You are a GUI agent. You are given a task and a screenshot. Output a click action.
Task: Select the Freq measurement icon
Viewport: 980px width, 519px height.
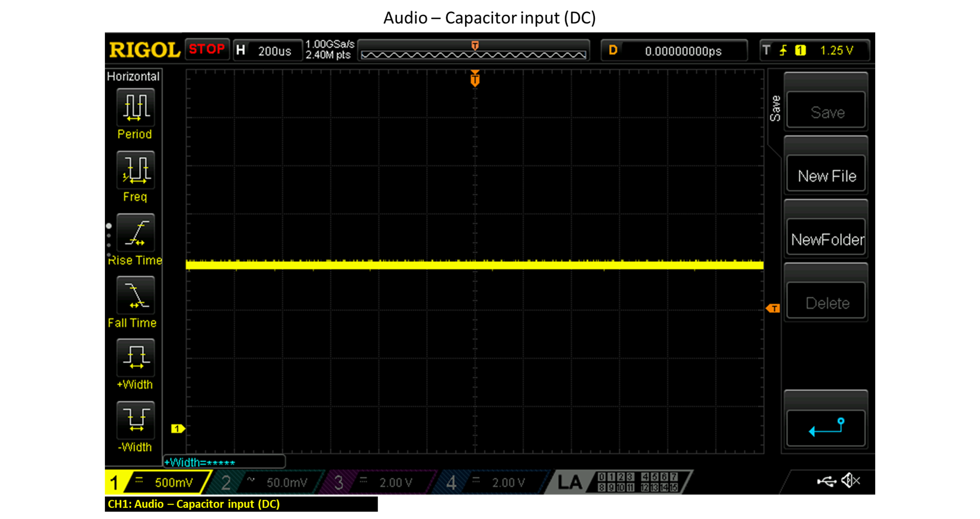tap(136, 170)
